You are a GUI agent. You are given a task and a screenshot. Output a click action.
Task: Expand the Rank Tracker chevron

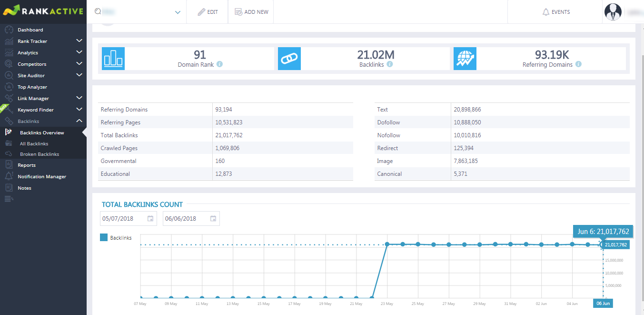(x=79, y=41)
